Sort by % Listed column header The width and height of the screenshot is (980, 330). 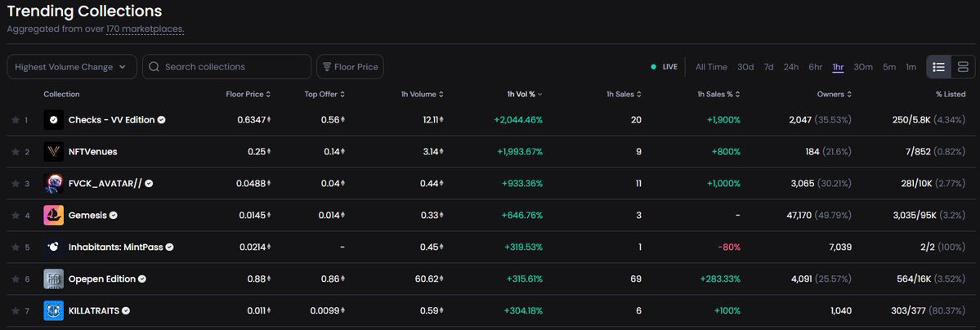(951, 95)
